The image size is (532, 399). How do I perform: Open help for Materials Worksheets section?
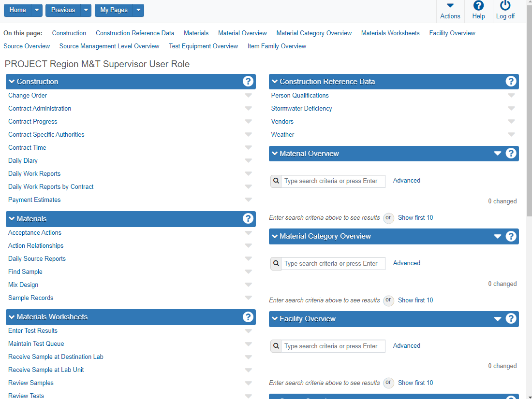[x=248, y=317]
